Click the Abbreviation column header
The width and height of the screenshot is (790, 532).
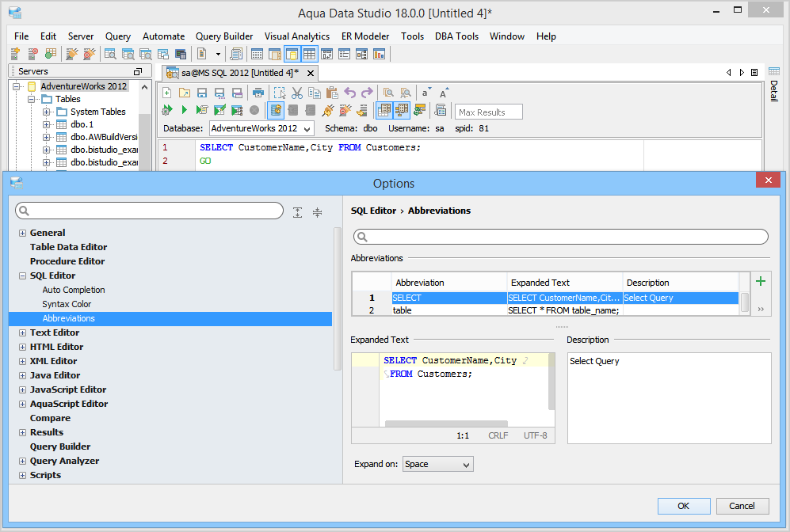(449, 283)
